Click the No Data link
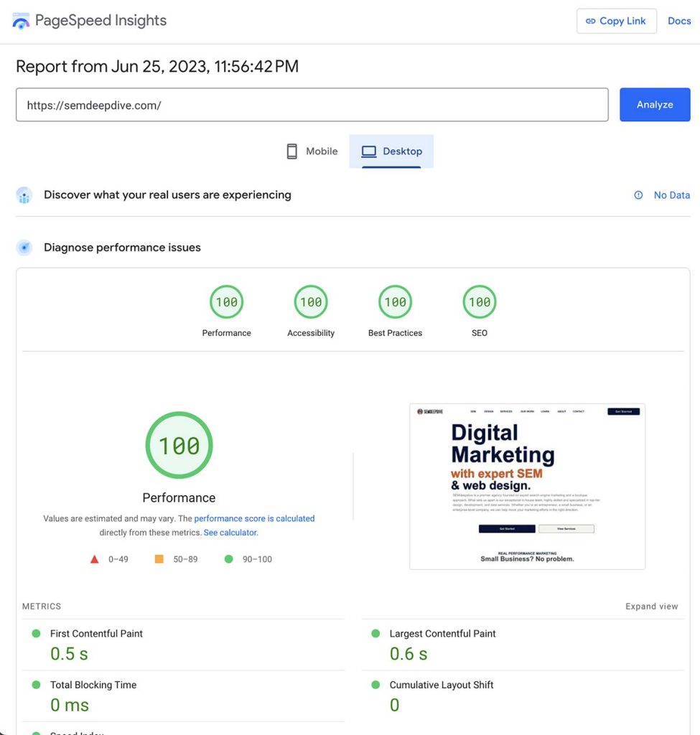 point(671,195)
